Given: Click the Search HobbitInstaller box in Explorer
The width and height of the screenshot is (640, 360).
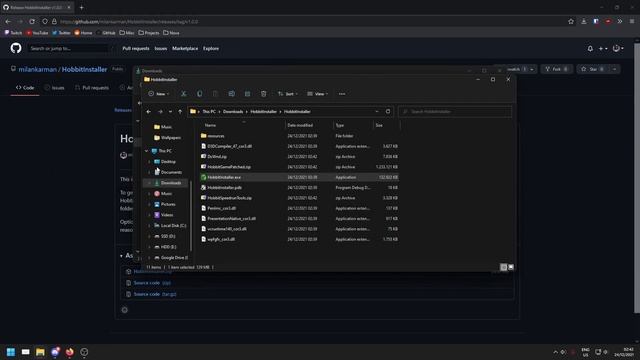Looking at the screenshot, I should click(455, 111).
